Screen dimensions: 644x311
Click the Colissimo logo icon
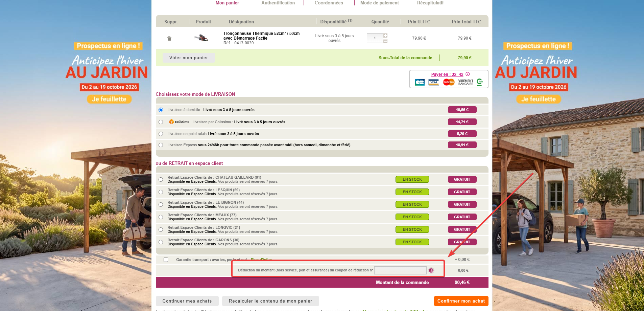tap(179, 122)
